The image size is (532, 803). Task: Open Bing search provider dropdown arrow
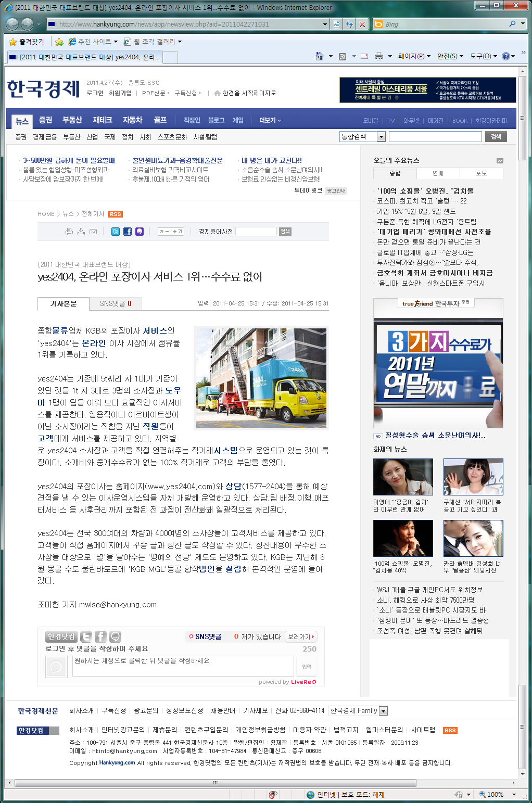[523, 24]
